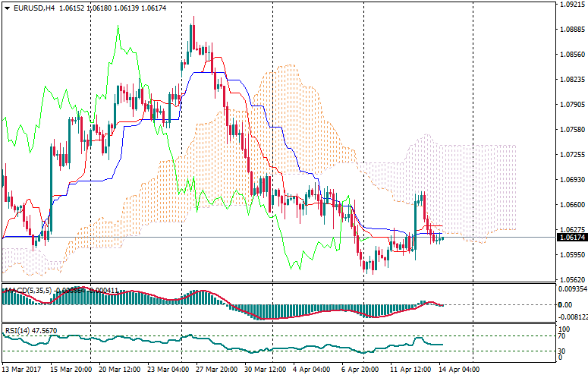Click the 1.07255 price scale label
The width and height of the screenshot is (588, 378).
point(571,155)
